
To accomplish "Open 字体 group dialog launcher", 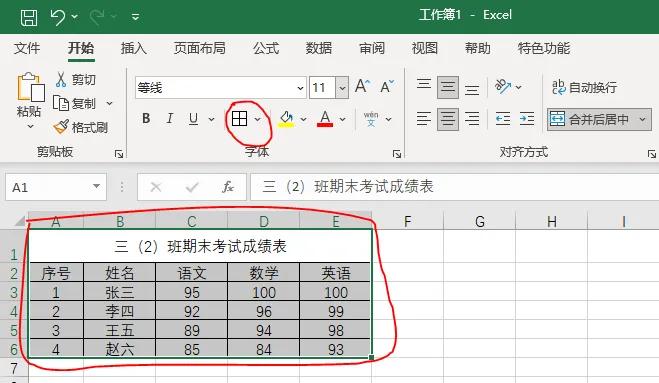I will pyautogui.click(x=397, y=154).
